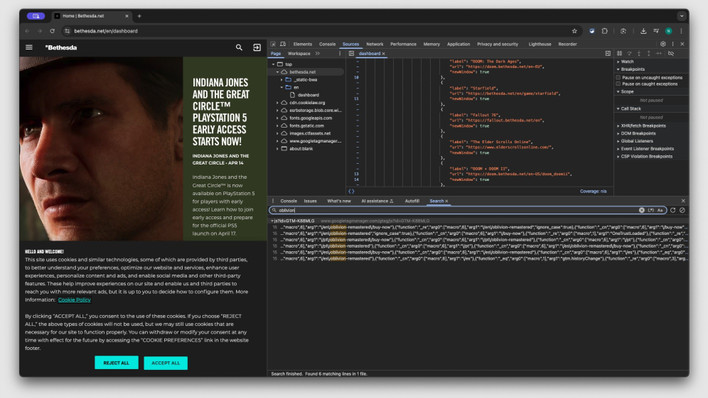Close the dashboard file tab
This screenshot has height=398, width=708.
(x=384, y=54)
